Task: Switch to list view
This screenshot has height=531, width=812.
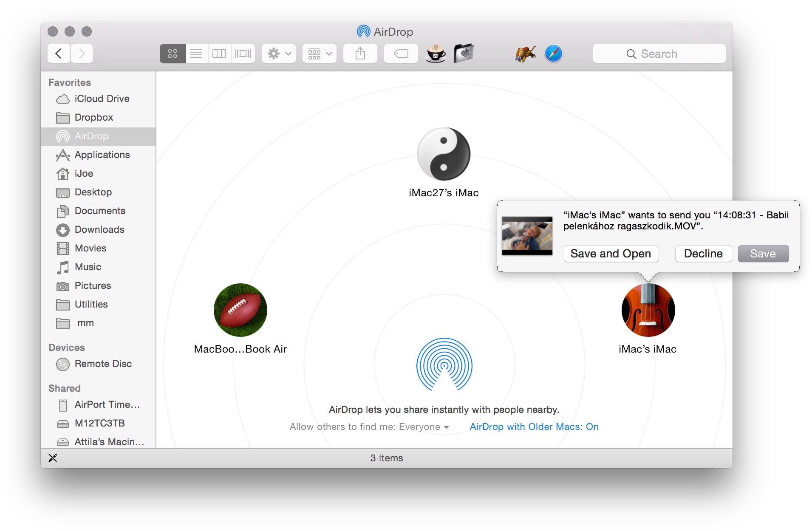Action: pos(196,54)
